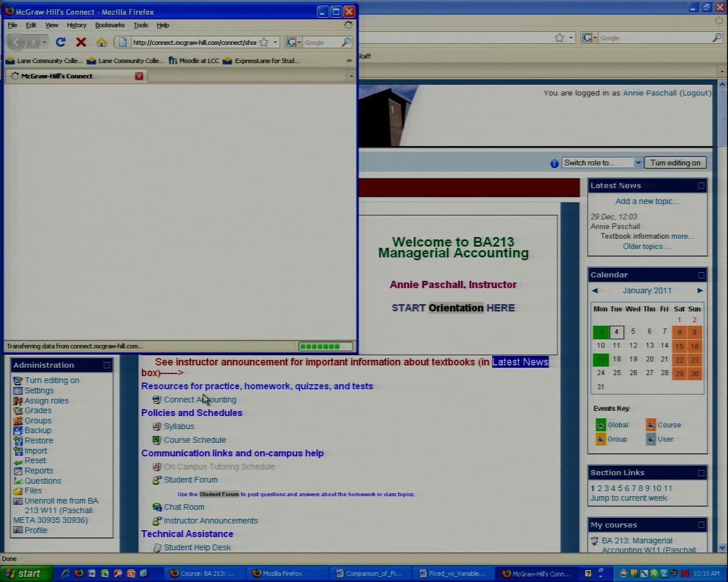Click the bookmark star in the Connect address bar

coord(264,42)
